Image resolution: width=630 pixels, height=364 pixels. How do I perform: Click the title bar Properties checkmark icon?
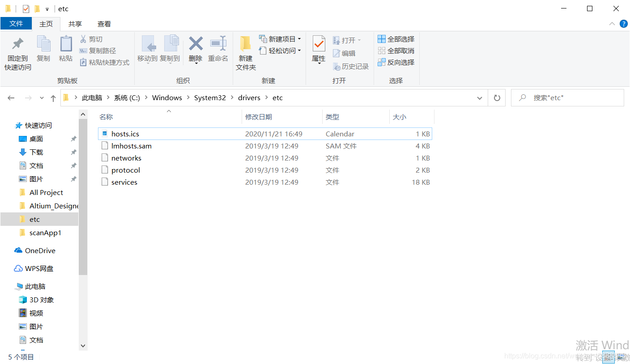click(26, 9)
